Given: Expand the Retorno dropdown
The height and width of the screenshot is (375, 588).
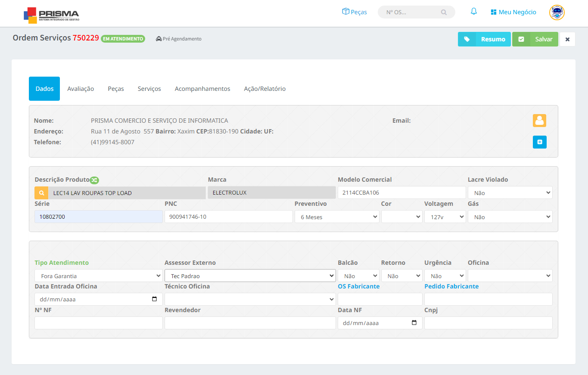Looking at the screenshot, I should pos(401,276).
